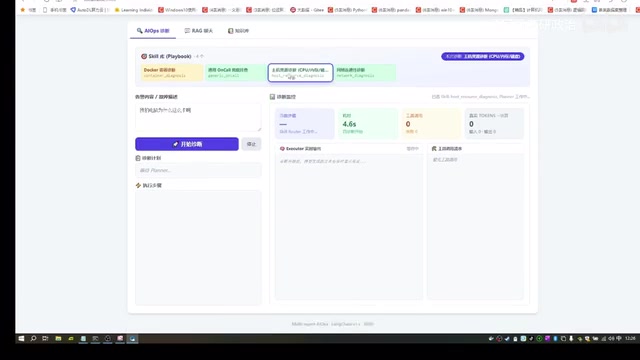640x360 pixels.
Task: Click the purple start diagnosis button
Action: click(x=187, y=144)
